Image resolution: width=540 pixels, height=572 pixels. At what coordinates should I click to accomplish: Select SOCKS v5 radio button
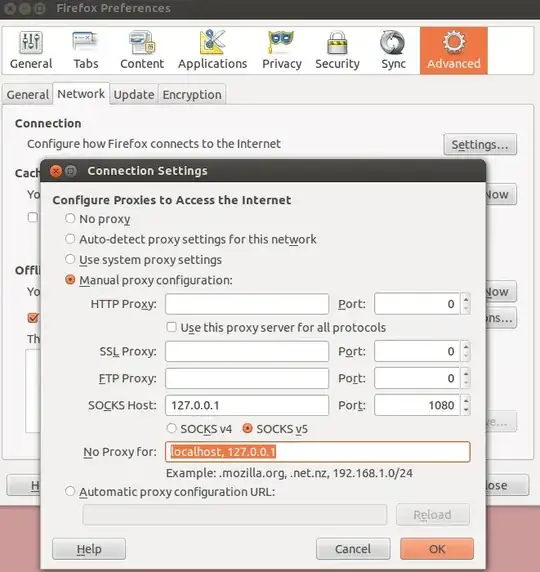coord(247,428)
